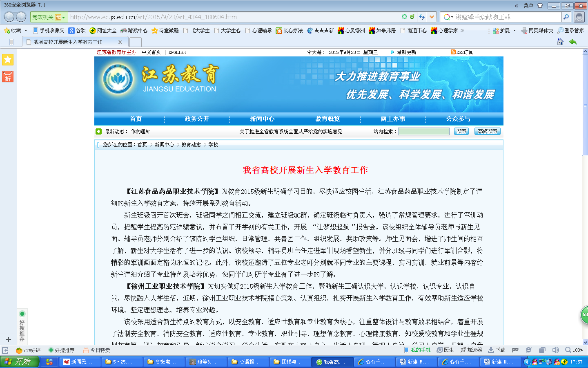Click the user avatar login icon
Screen dimensions: 588x368
(x=579, y=17)
